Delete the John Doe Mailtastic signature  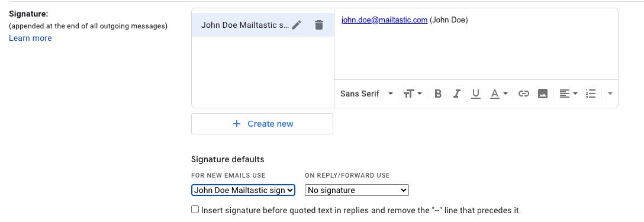[x=318, y=25]
